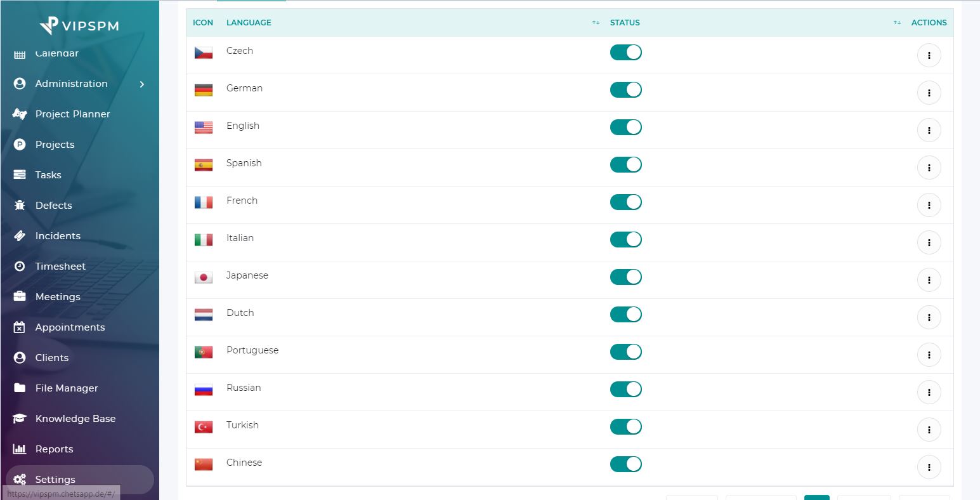Turn off the Japanese status switch
Image resolution: width=980 pixels, height=500 pixels.
pos(625,277)
